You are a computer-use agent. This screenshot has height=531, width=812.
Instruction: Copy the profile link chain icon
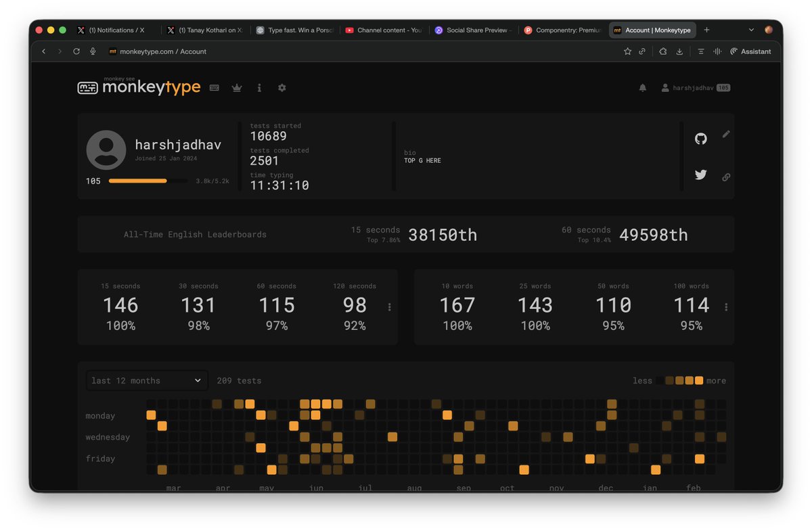coord(726,177)
